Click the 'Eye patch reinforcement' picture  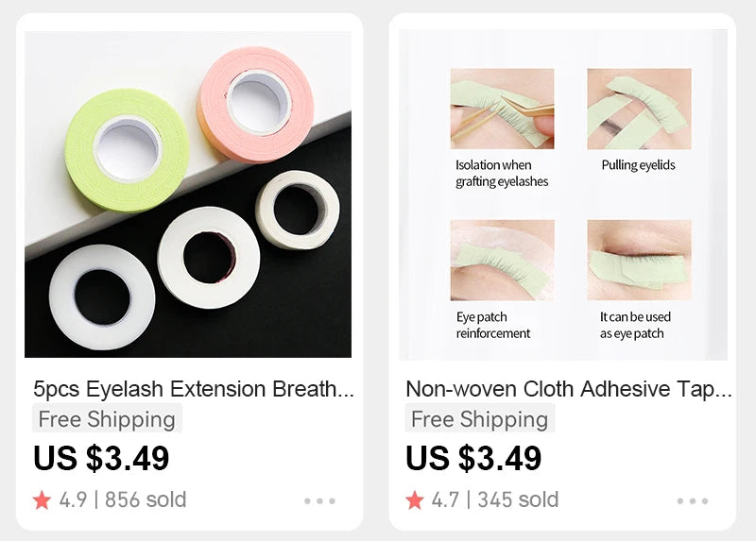[x=502, y=260]
